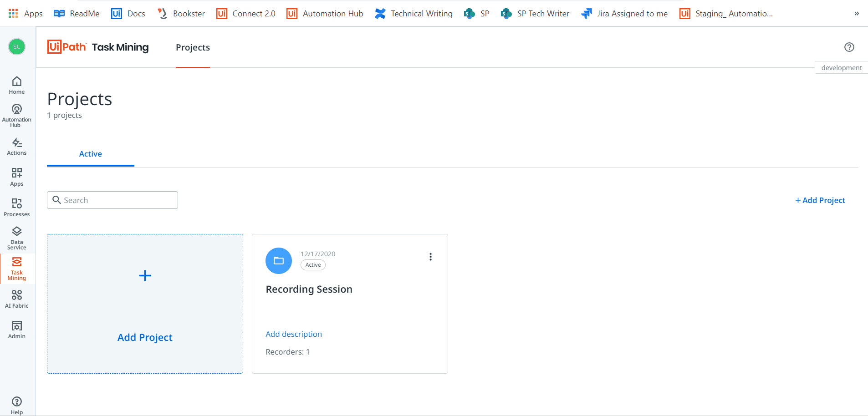
Task: Expand the bookmarks overflow chevron
Action: point(857,13)
